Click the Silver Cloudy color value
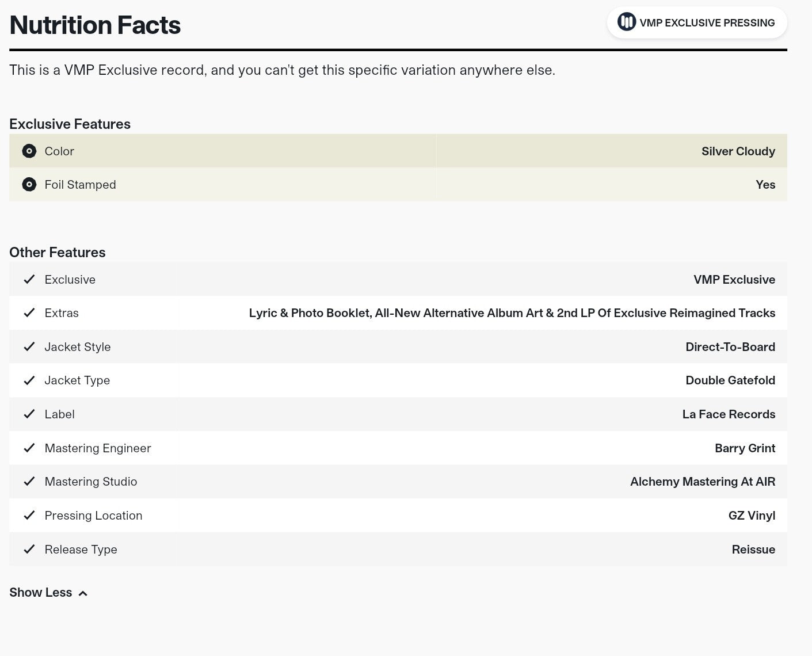812x656 pixels. (x=738, y=151)
